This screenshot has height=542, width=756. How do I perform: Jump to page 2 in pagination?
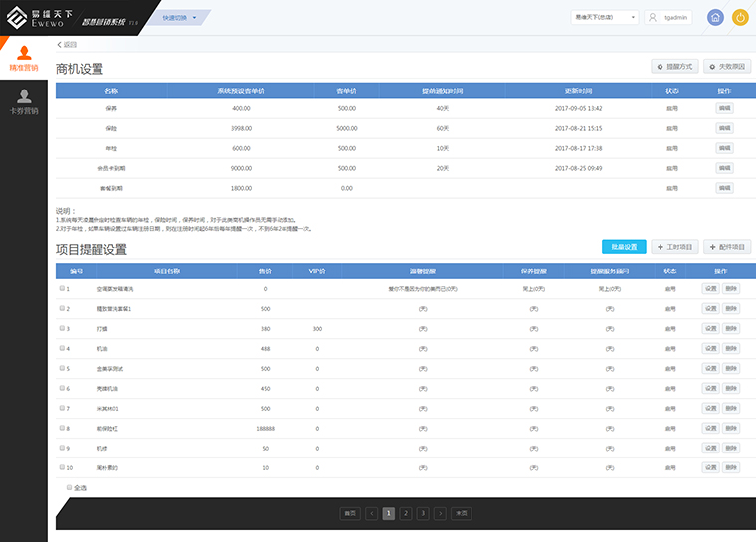tap(405, 513)
